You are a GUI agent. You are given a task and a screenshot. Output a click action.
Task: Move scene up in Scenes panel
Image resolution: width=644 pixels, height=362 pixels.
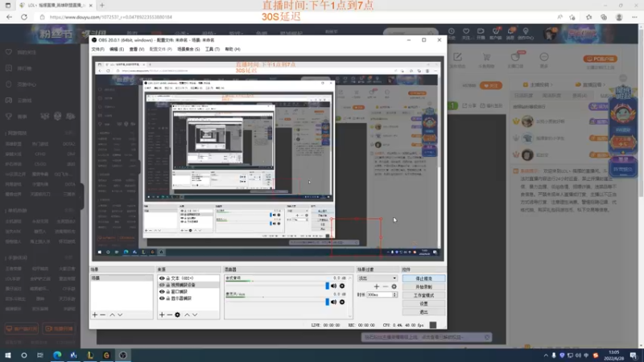(x=112, y=315)
